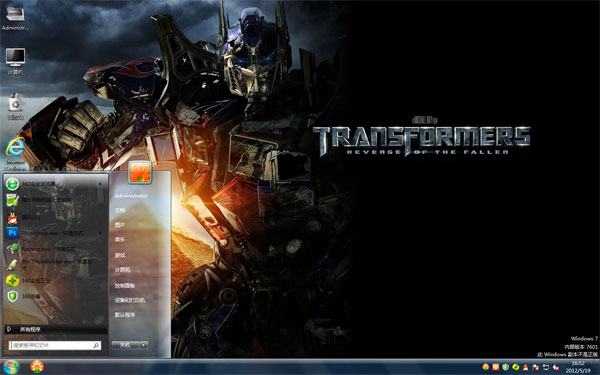Open 图片 (Pictures) in Start menu
600x375 pixels.
120,225
